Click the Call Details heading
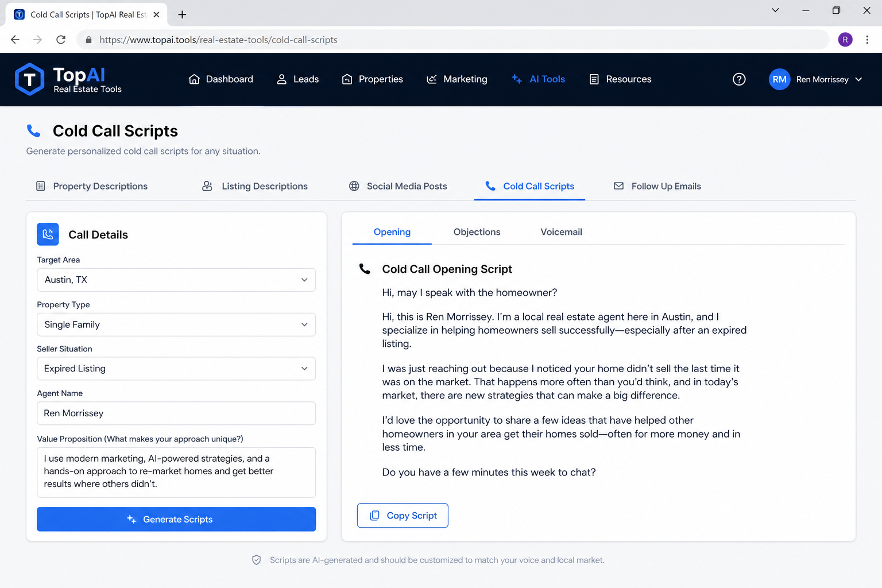The width and height of the screenshot is (882, 588). [x=98, y=234]
